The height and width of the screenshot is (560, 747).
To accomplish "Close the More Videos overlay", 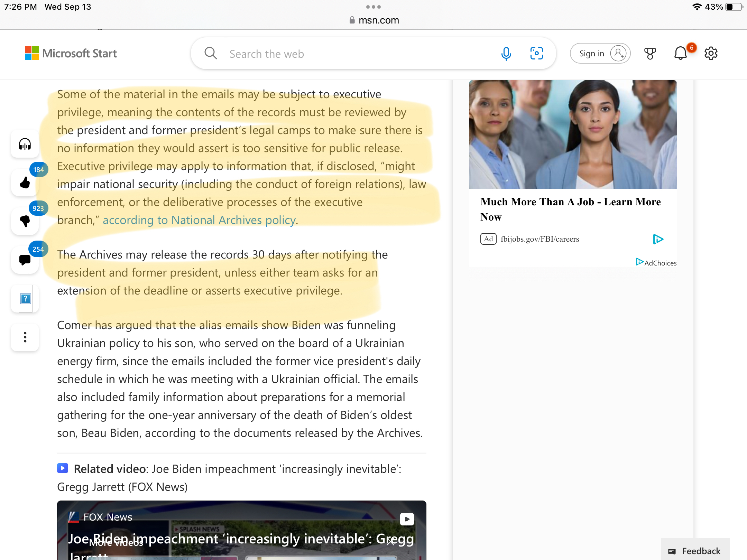I will [x=390, y=542].
